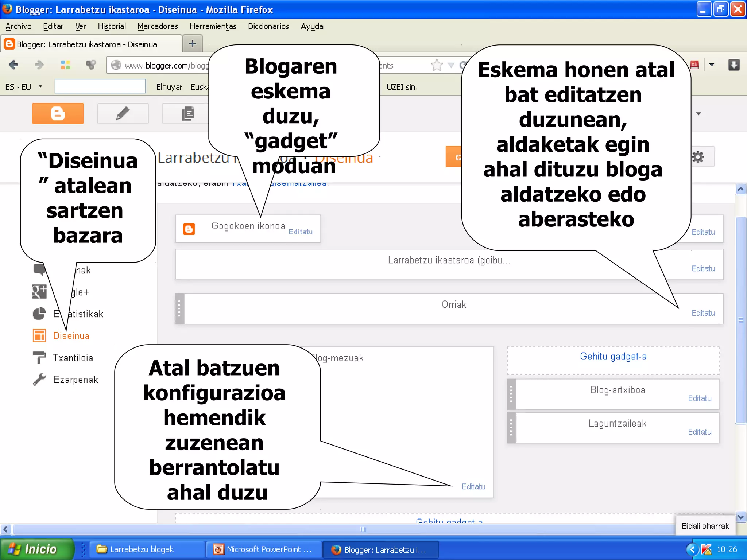Screen dimensions: 747x560
Task: Click the vertical scrollbar up arrow
Action: 740,189
